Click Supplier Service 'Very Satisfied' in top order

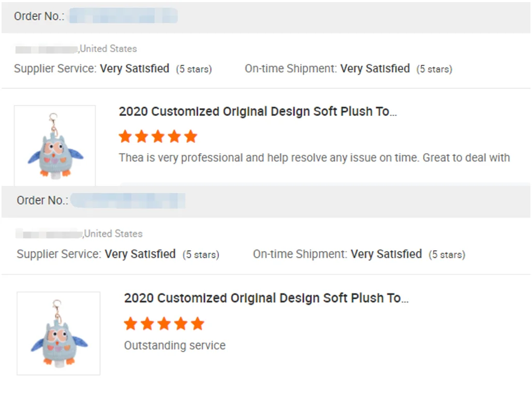(x=135, y=68)
